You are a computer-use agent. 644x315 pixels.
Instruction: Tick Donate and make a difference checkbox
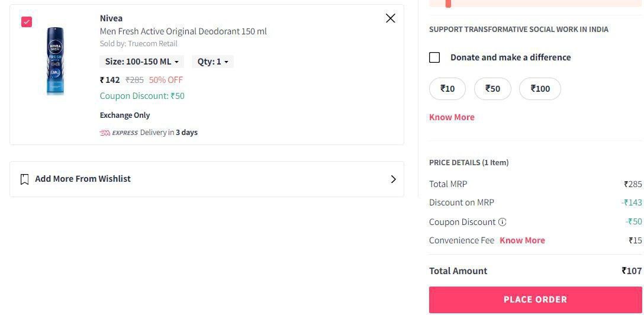(434, 57)
